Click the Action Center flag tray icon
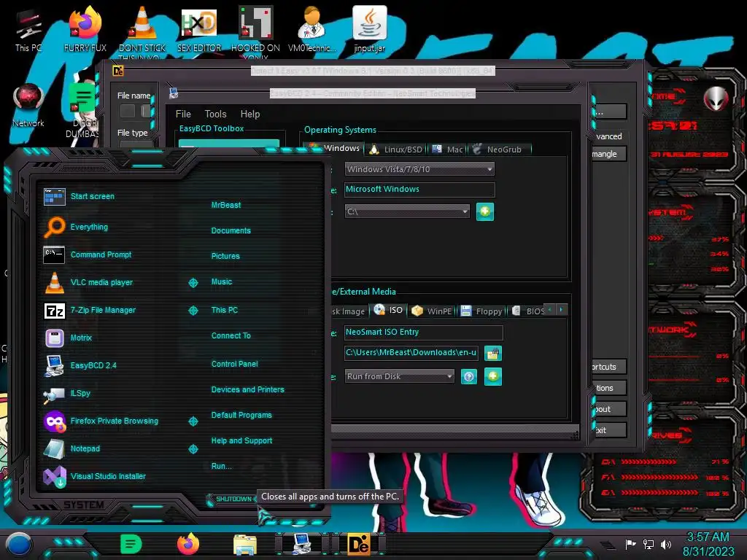The width and height of the screenshot is (747, 560). (x=631, y=544)
